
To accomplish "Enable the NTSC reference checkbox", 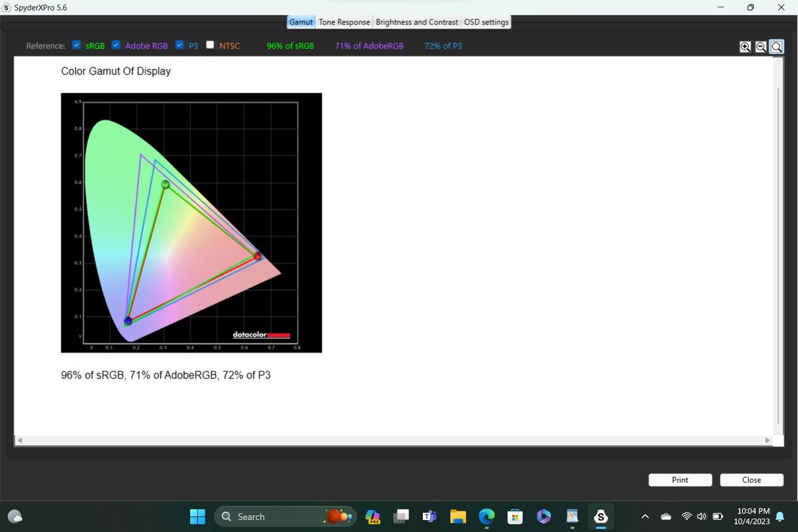I will pos(210,45).
